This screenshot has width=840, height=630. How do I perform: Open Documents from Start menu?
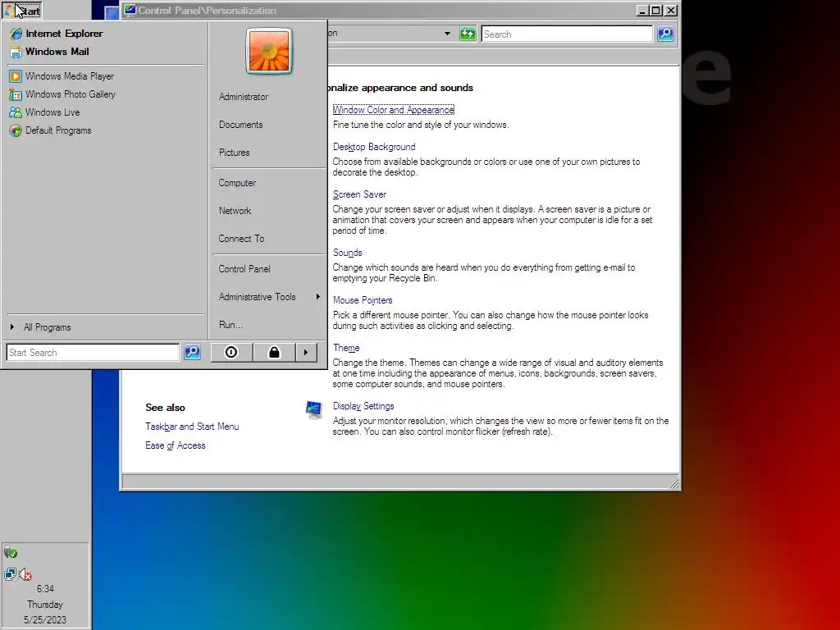pyautogui.click(x=240, y=125)
